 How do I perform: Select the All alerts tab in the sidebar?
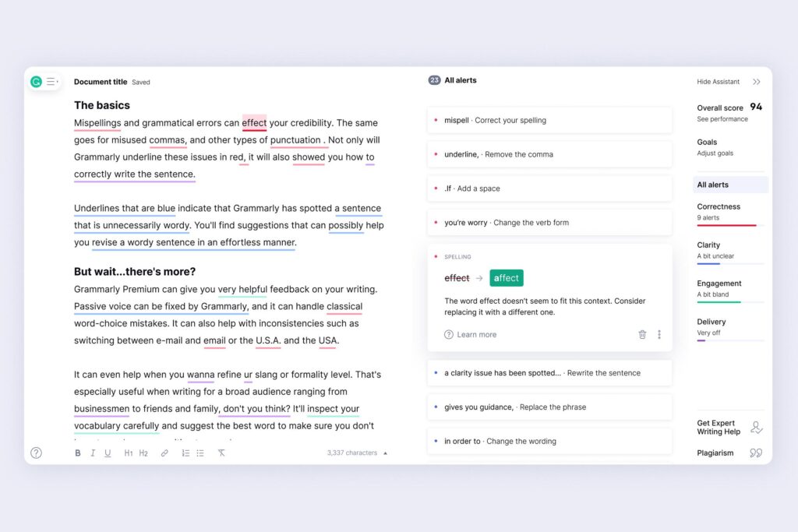click(x=729, y=185)
